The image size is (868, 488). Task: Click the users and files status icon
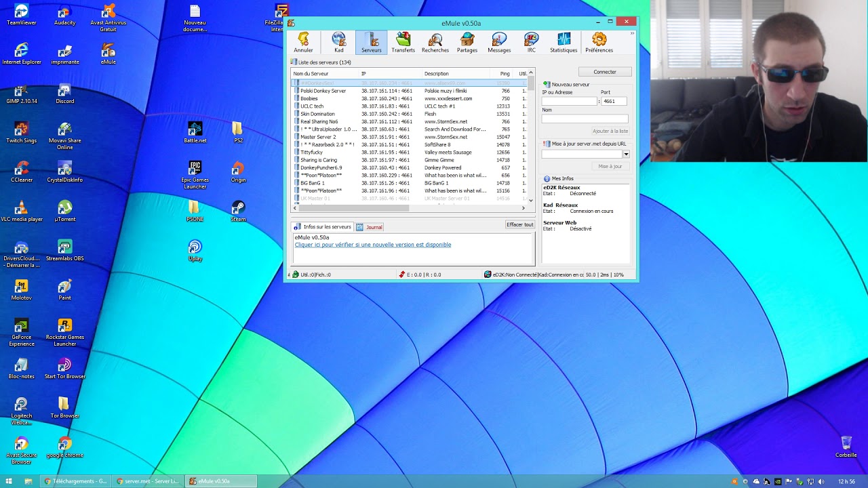click(296, 274)
